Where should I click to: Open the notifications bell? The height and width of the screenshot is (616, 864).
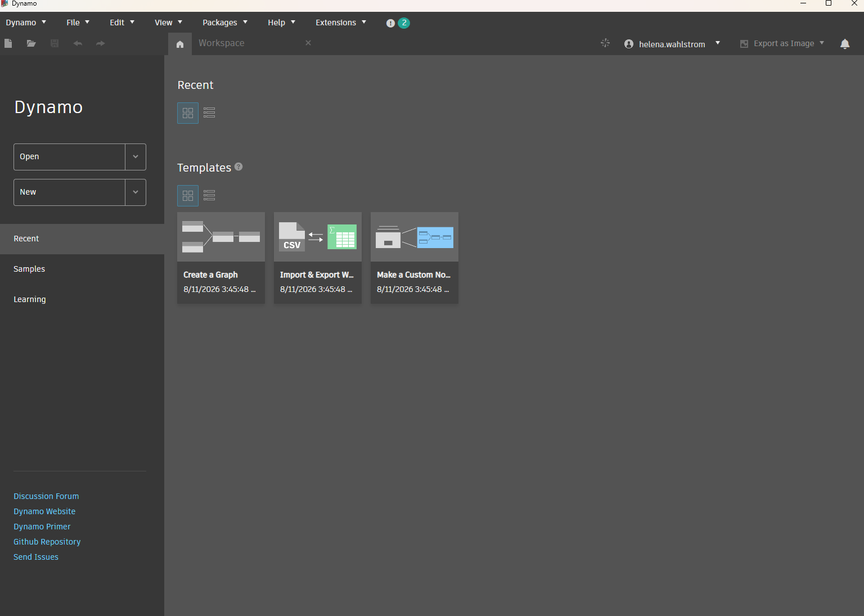click(x=845, y=44)
